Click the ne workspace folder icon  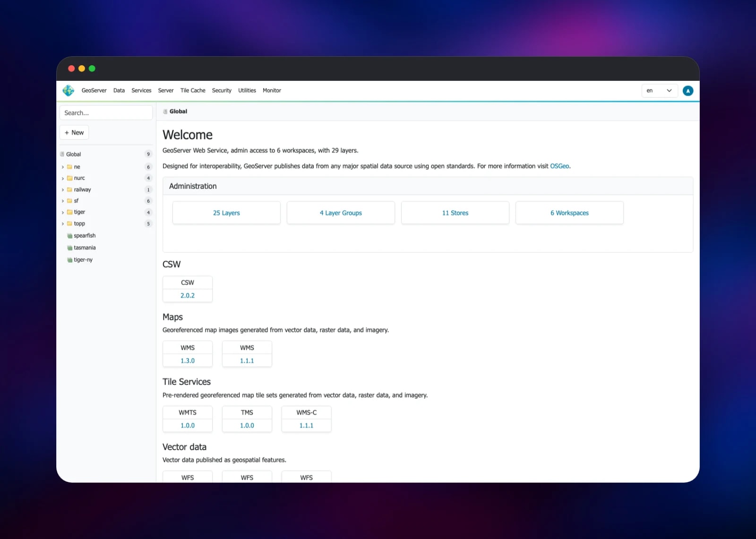[x=69, y=167]
